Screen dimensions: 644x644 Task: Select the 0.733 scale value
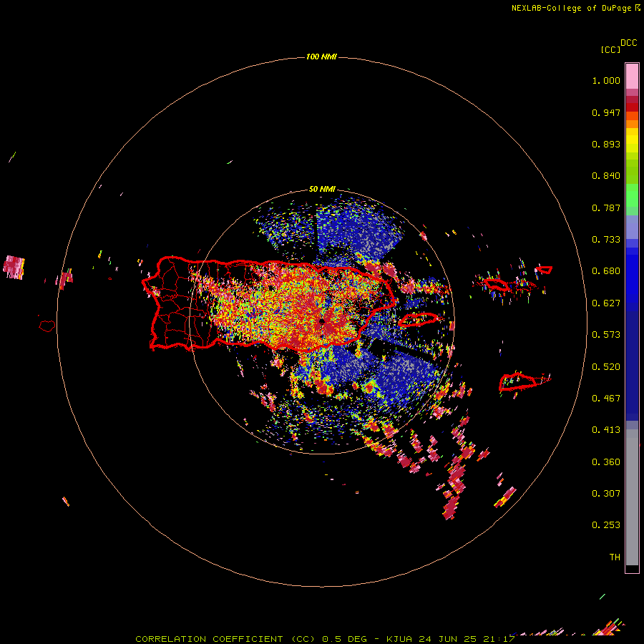point(606,240)
